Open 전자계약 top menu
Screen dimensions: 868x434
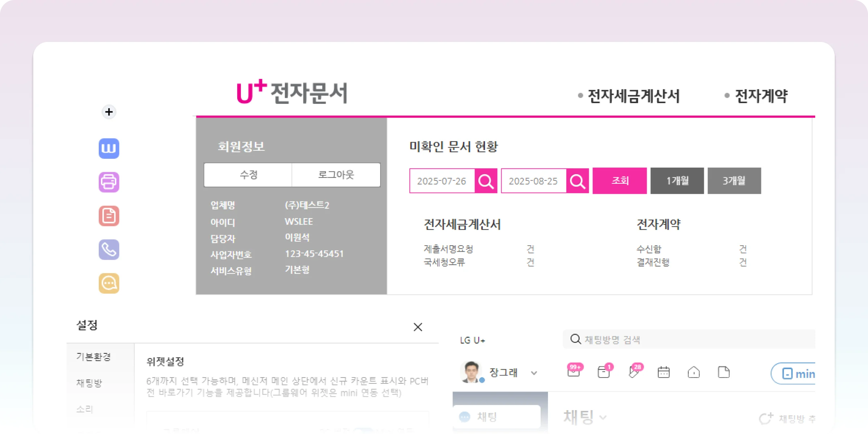point(761,96)
